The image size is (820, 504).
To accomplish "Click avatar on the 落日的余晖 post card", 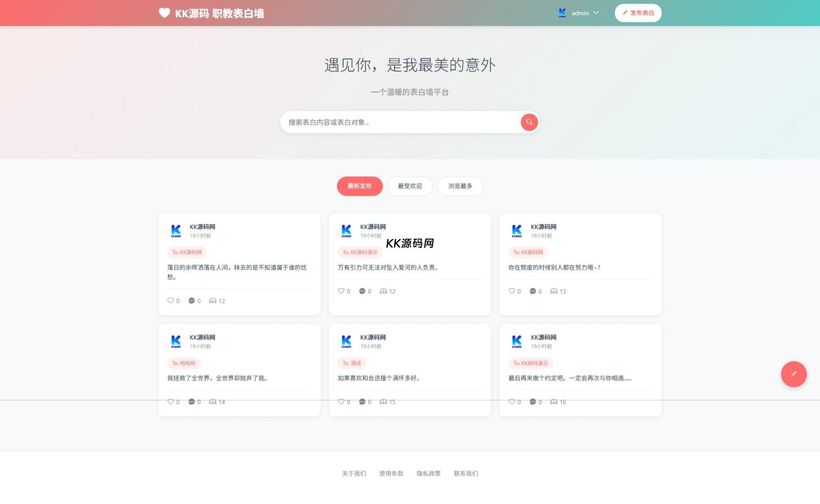I will point(176,231).
